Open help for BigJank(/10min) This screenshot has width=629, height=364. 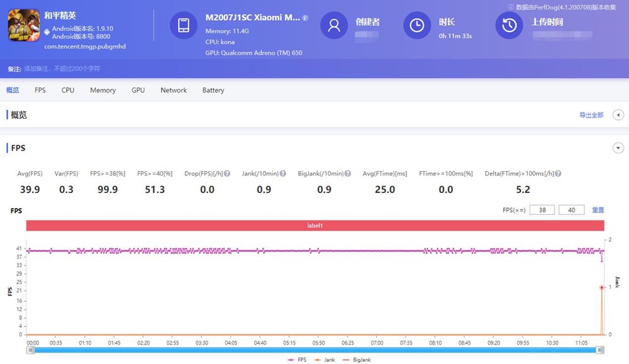tap(348, 174)
